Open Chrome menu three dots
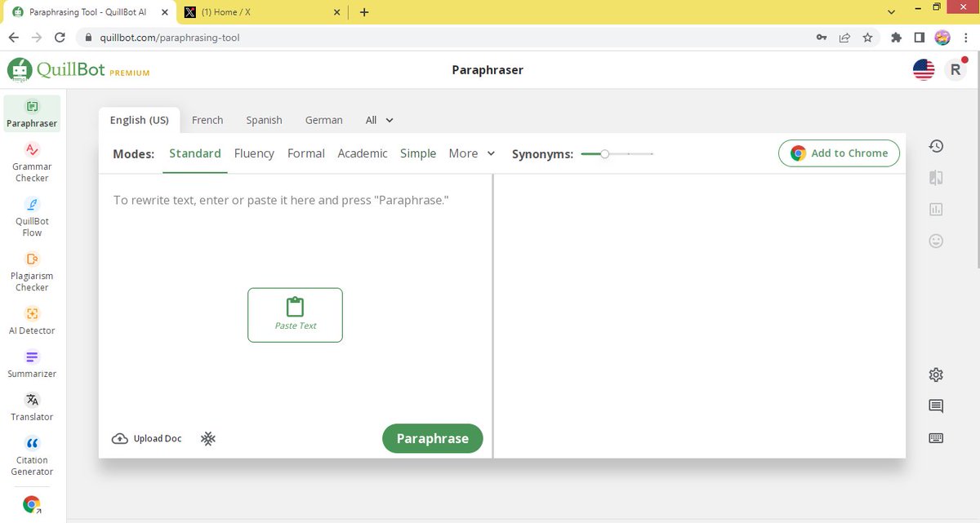 click(x=965, y=38)
